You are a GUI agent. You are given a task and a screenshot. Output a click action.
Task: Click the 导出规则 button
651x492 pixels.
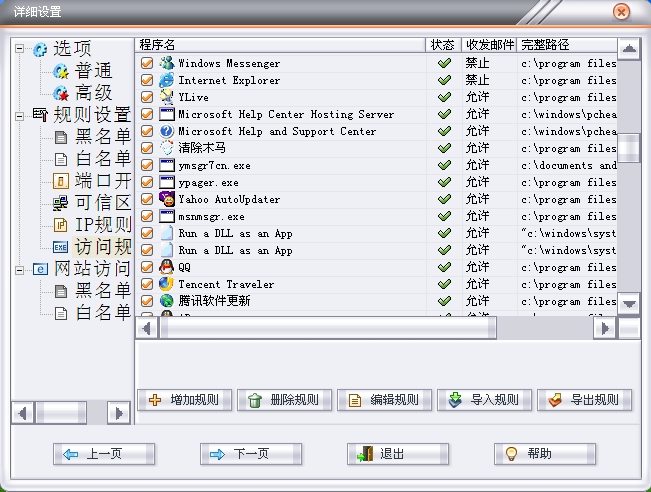tap(585, 400)
